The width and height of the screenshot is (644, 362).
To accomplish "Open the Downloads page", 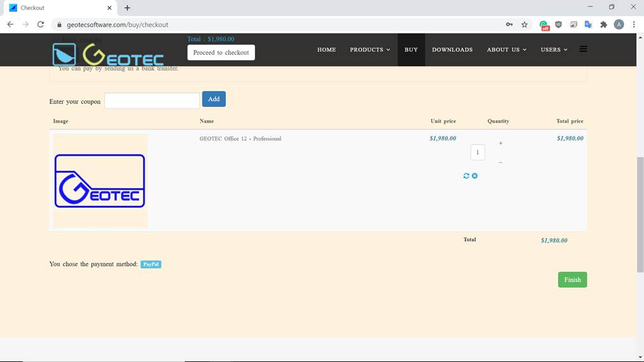I will coord(452,50).
